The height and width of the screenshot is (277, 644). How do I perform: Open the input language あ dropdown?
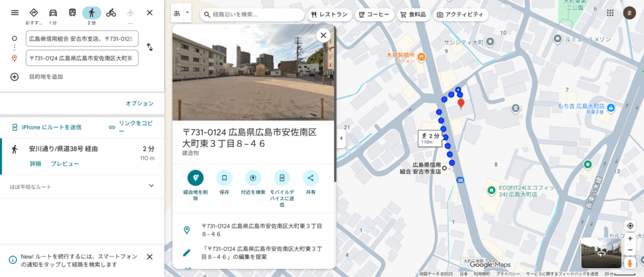(x=182, y=13)
